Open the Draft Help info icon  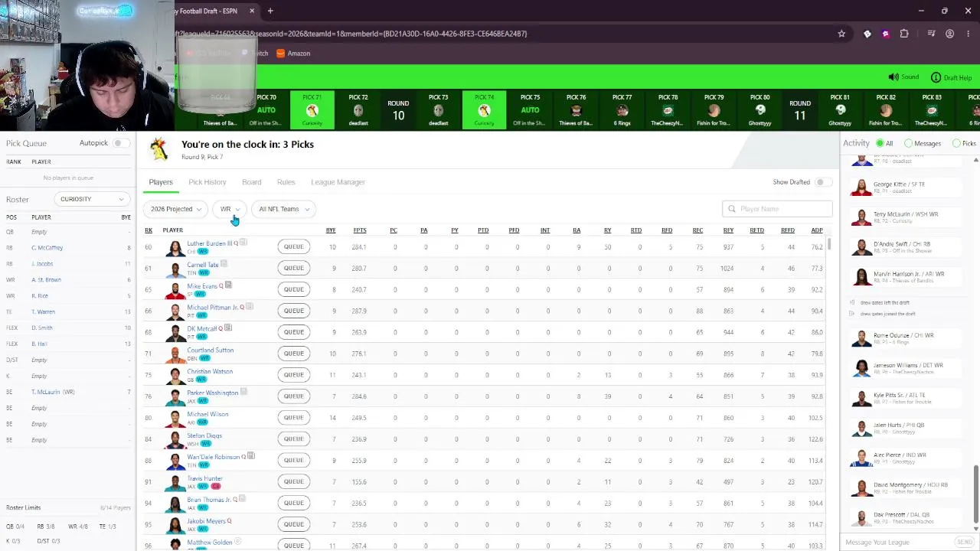pyautogui.click(x=936, y=77)
